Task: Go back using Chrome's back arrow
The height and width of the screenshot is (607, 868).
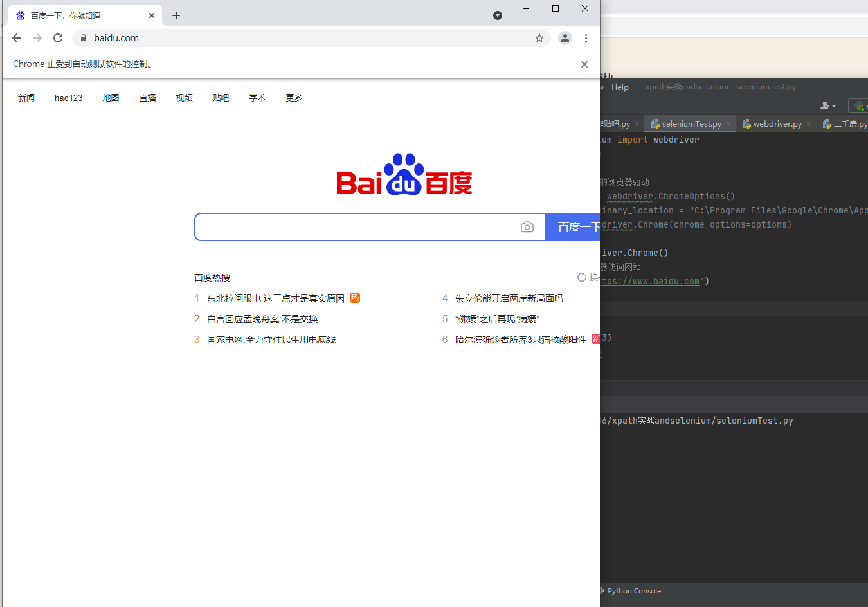Action: [17, 38]
